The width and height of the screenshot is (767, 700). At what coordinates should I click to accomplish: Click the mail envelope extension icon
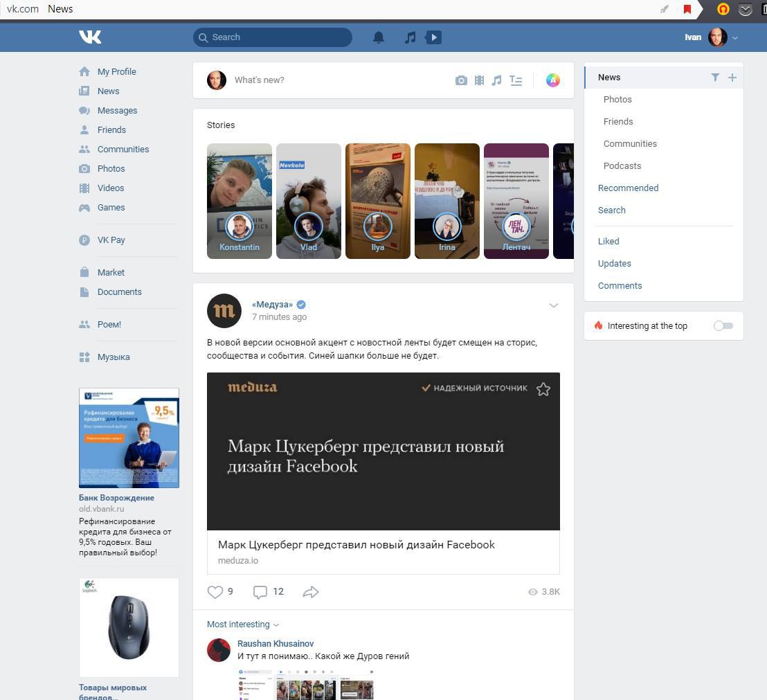(745, 9)
